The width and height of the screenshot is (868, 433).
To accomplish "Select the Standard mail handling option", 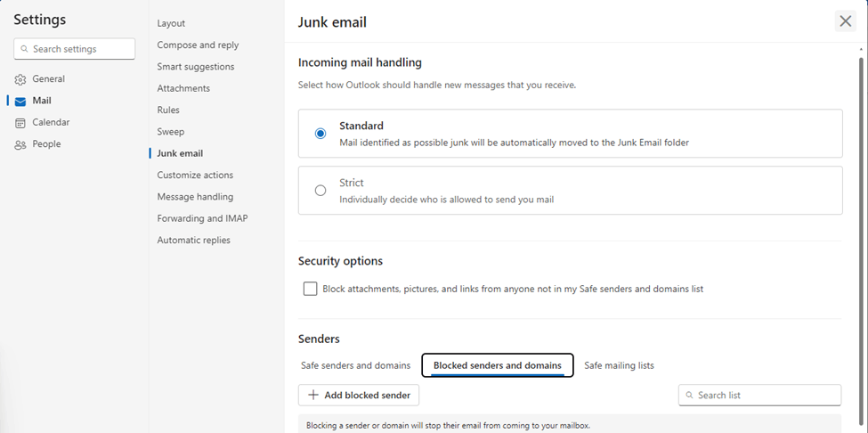I will 320,134.
